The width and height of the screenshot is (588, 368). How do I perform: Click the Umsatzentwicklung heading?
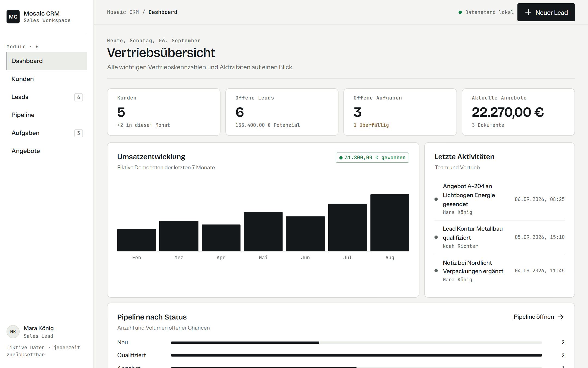[151, 157]
